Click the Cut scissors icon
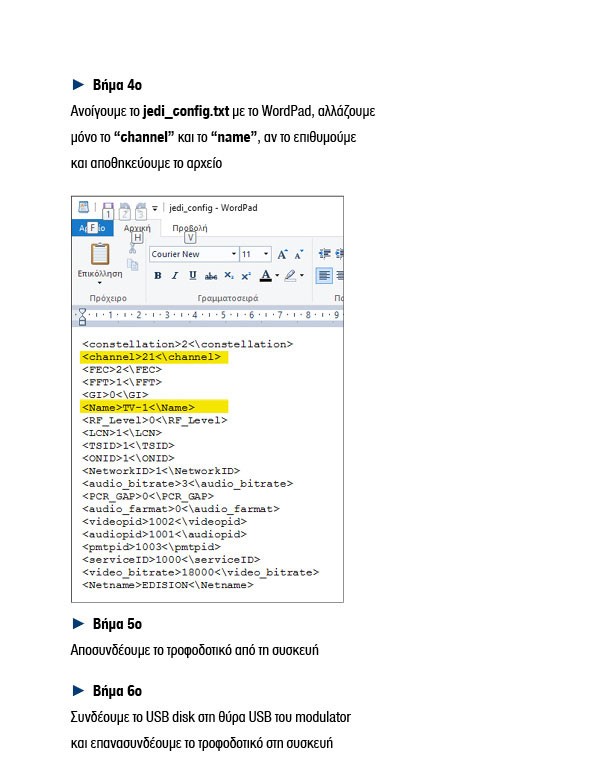 tap(132, 249)
